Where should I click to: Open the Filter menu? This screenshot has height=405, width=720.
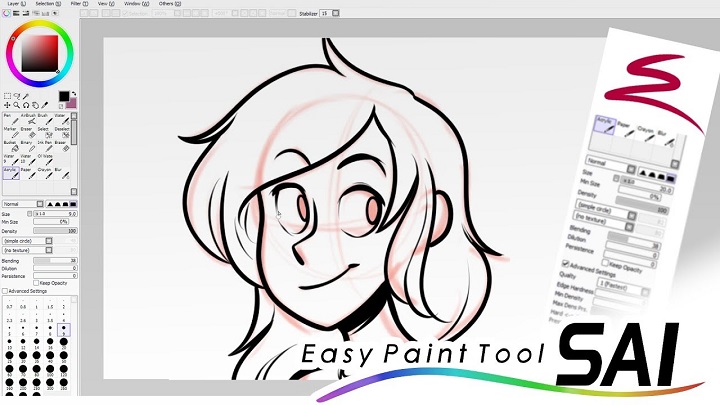79,3
